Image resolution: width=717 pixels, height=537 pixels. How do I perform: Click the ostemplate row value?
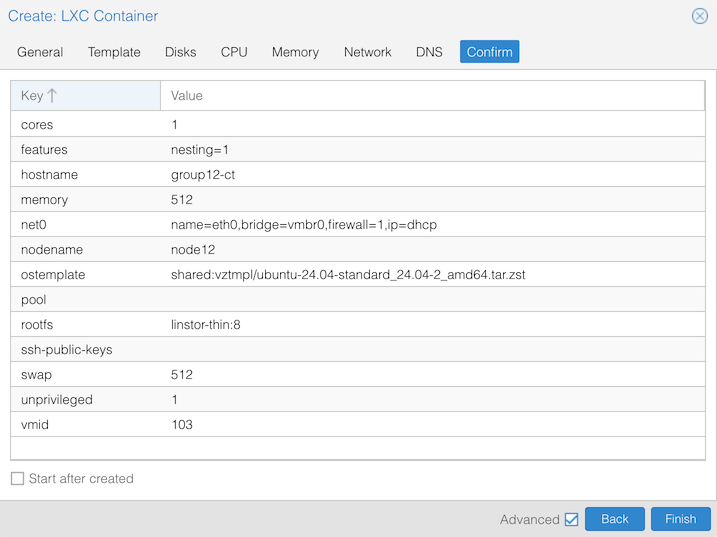click(x=347, y=275)
